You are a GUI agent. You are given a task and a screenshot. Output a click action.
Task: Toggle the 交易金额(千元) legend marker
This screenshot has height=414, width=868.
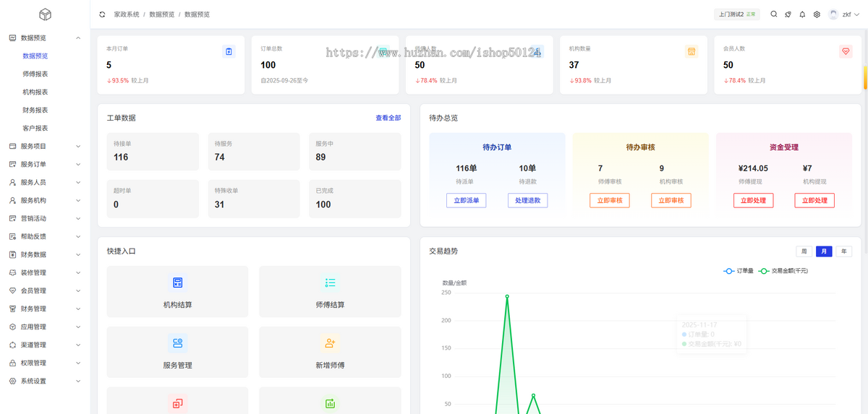tap(764, 271)
